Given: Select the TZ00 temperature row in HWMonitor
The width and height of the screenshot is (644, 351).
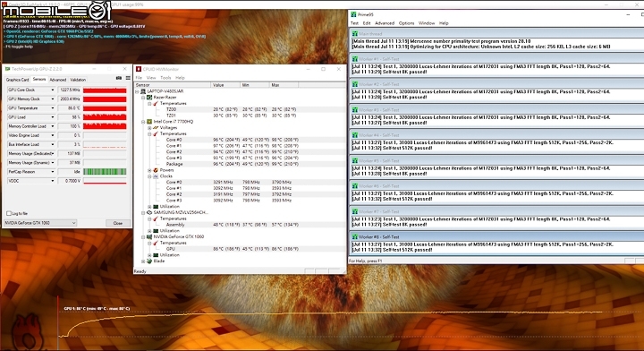Looking at the screenshot, I should (x=240, y=109).
